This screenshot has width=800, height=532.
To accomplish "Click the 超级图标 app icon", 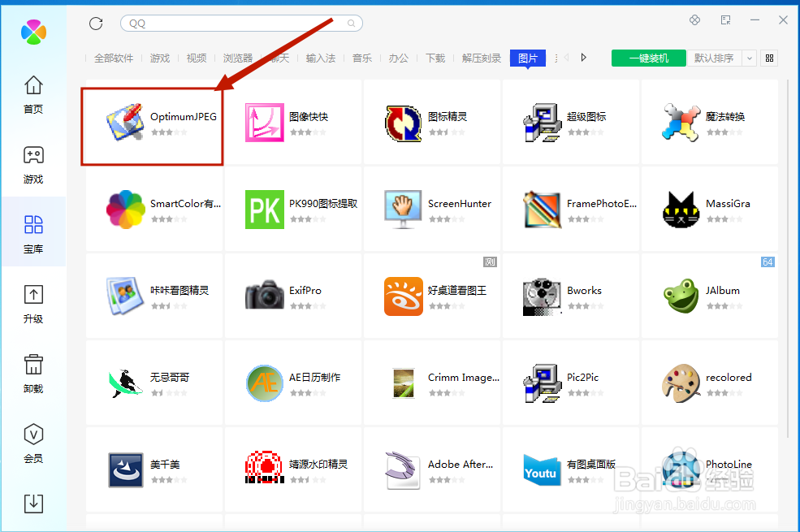I will tap(543, 123).
